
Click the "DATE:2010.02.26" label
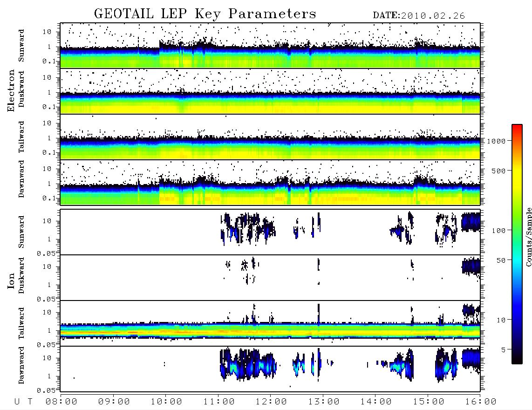419,16
